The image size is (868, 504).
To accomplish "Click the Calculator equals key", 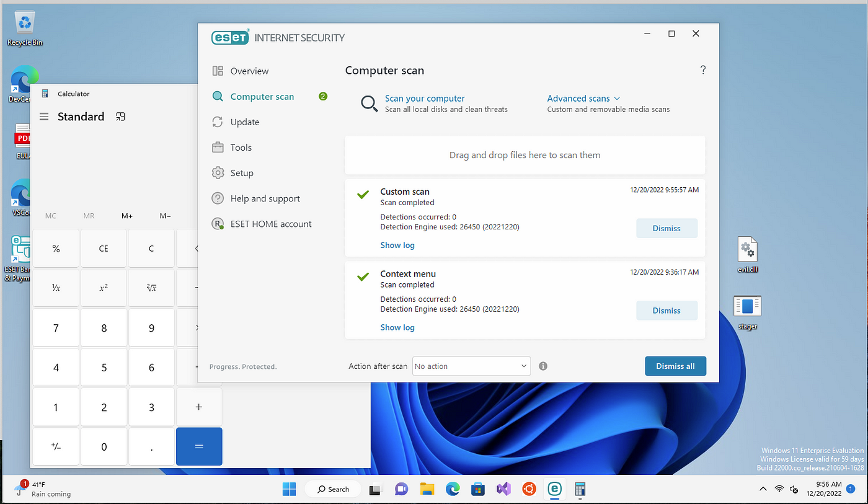I will coord(199,446).
